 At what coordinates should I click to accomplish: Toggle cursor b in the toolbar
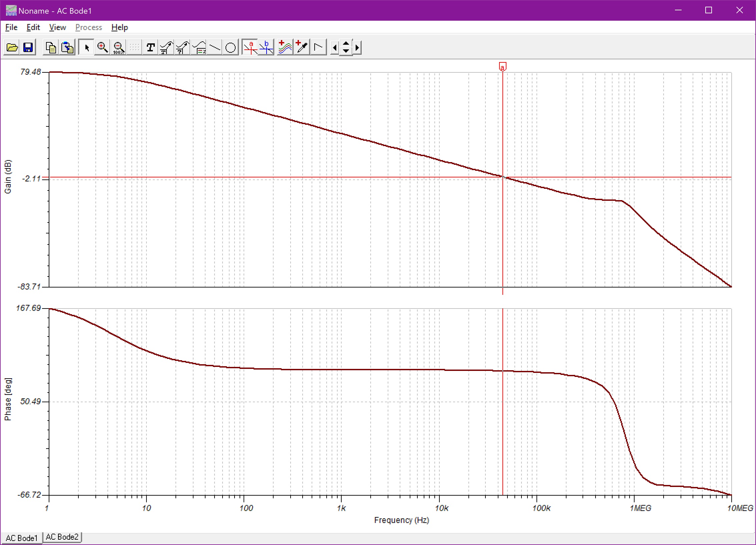click(266, 47)
